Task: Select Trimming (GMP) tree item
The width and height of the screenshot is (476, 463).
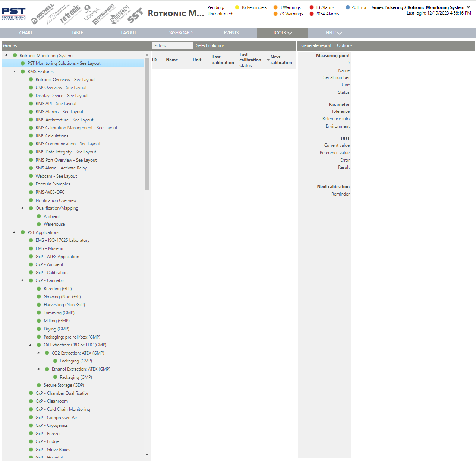Action: pyautogui.click(x=59, y=313)
